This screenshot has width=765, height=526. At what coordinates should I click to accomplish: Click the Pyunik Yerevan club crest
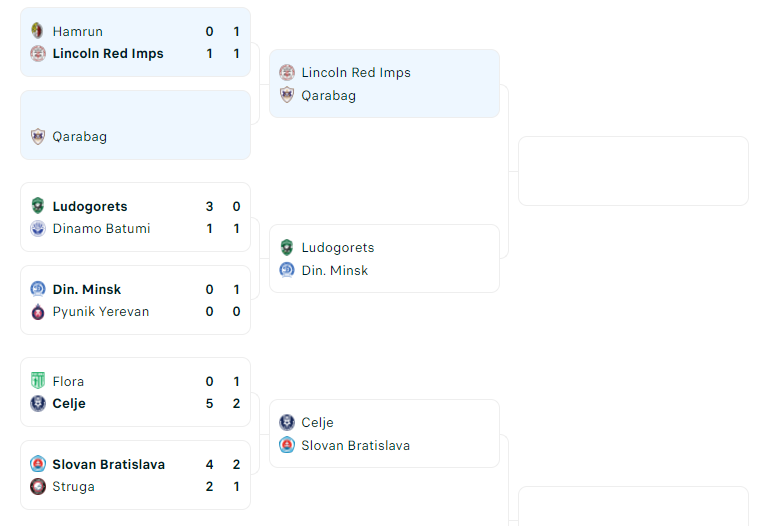click(38, 311)
